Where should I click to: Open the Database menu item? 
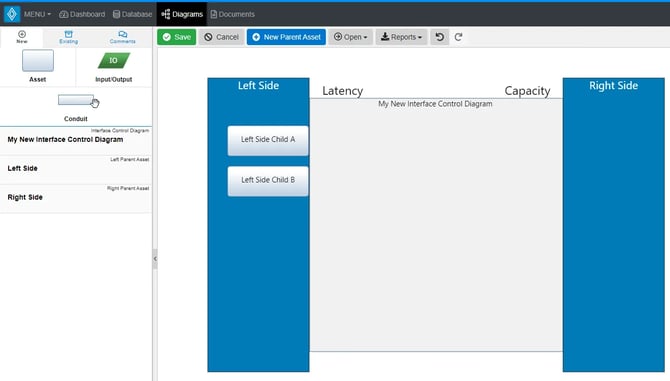[132, 14]
